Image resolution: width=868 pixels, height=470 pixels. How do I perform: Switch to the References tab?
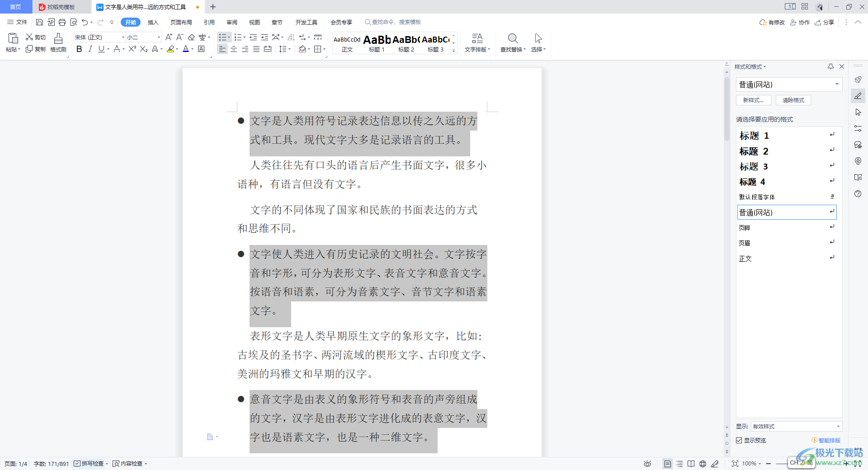(x=209, y=22)
